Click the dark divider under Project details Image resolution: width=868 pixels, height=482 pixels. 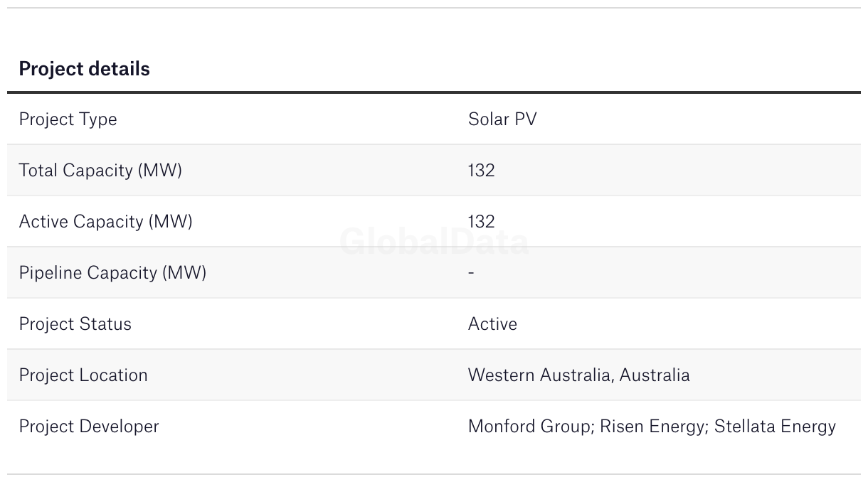click(434, 92)
